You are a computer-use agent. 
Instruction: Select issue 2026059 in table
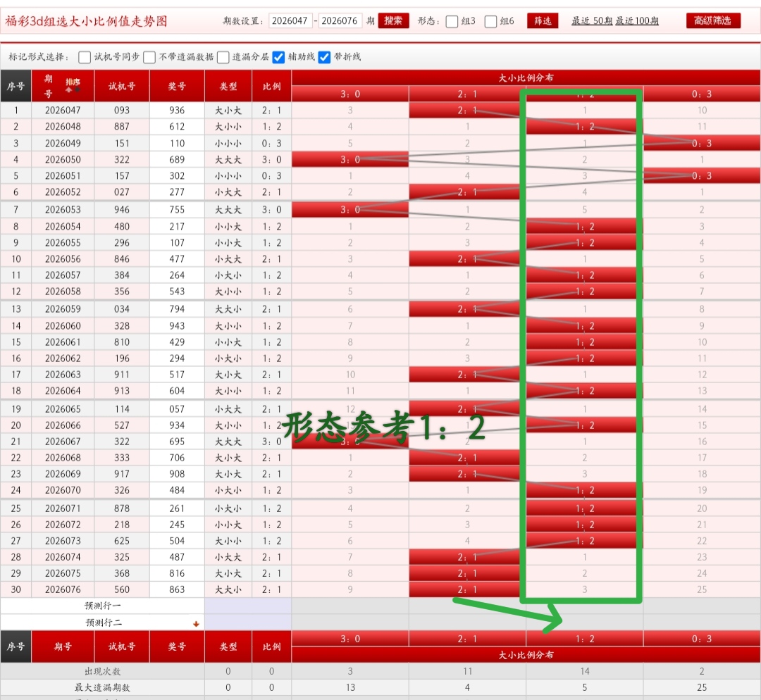63,309
